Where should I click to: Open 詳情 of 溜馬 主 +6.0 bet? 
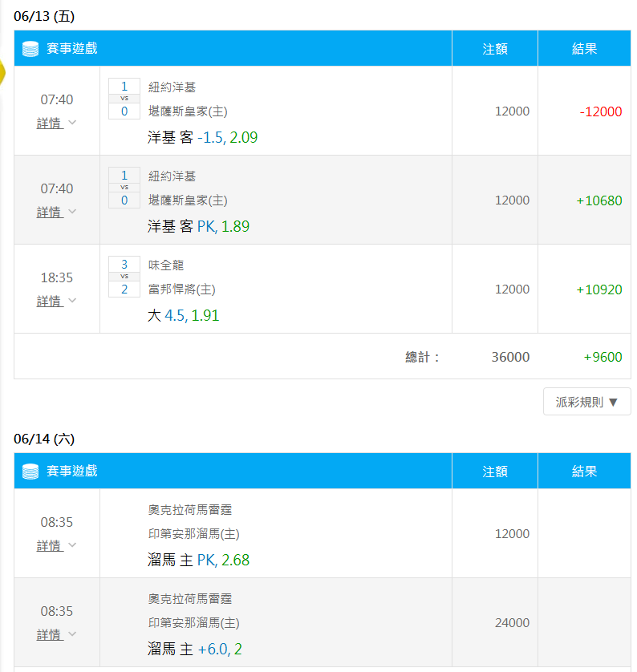(56, 634)
